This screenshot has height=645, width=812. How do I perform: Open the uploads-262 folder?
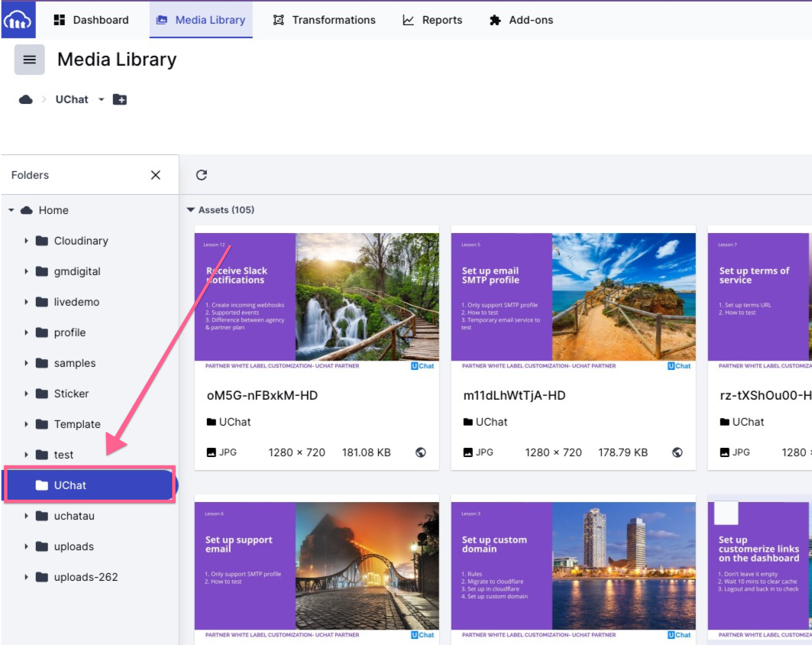click(x=86, y=577)
